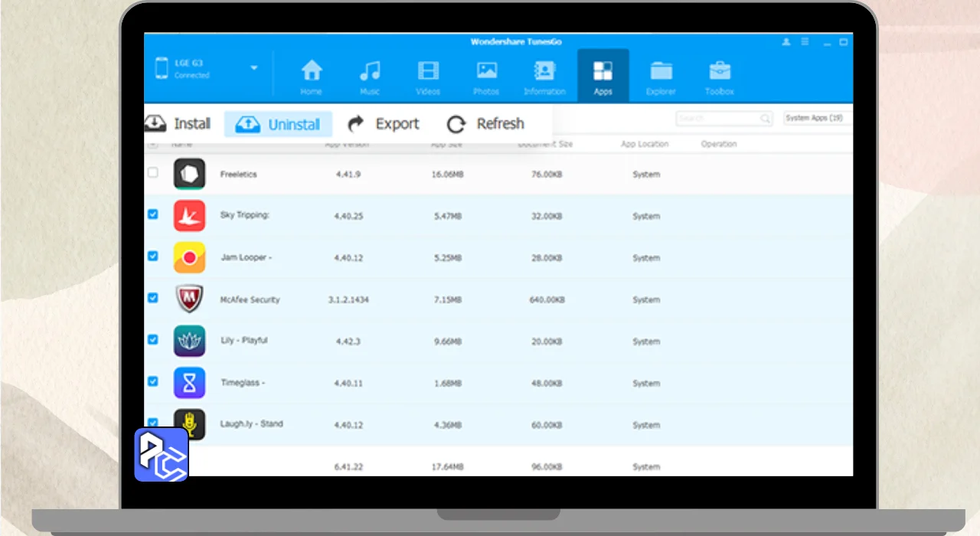Check the Freeletics app checkbox
980x536 pixels.
point(152,173)
